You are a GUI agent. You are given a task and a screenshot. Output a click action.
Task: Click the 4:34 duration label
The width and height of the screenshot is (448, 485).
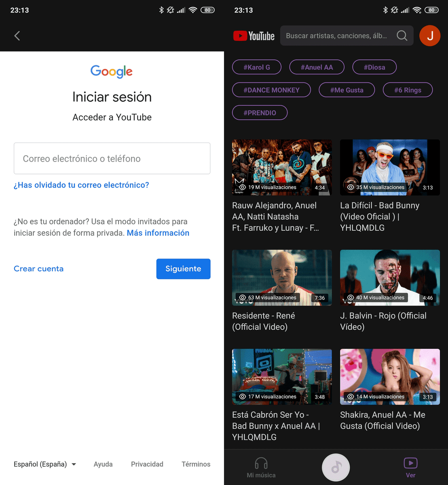pyautogui.click(x=320, y=188)
